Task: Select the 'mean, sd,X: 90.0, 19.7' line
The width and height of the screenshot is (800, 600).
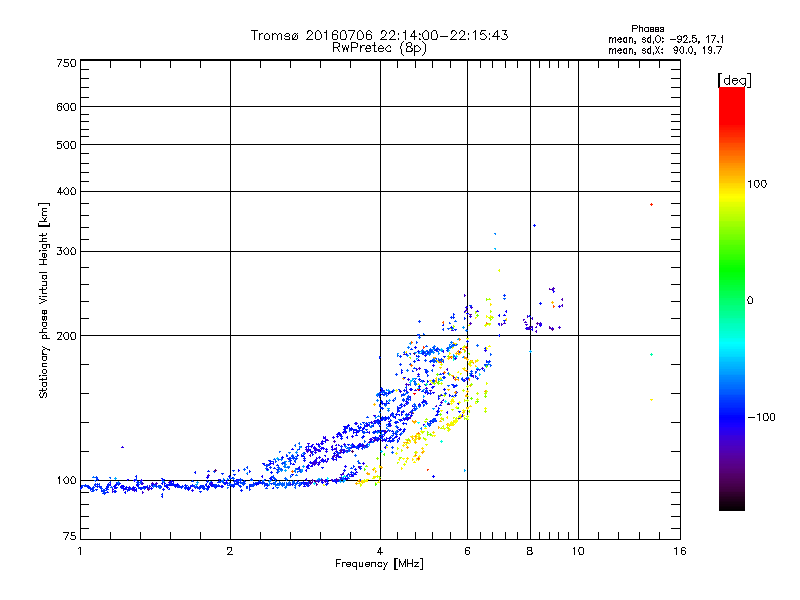Action: coord(665,50)
